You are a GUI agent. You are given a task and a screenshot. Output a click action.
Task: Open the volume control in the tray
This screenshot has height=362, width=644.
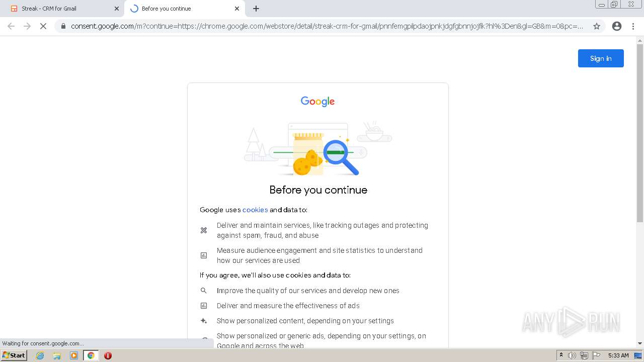(572, 355)
